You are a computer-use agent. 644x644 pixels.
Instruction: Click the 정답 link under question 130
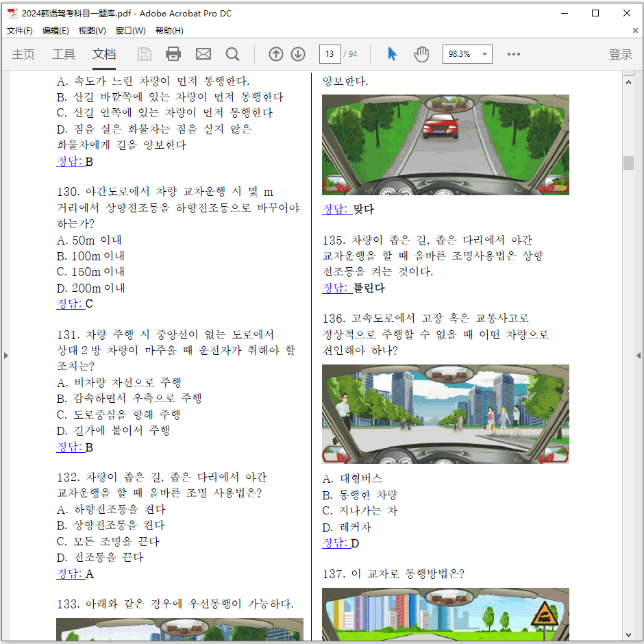(x=69, y=304)
